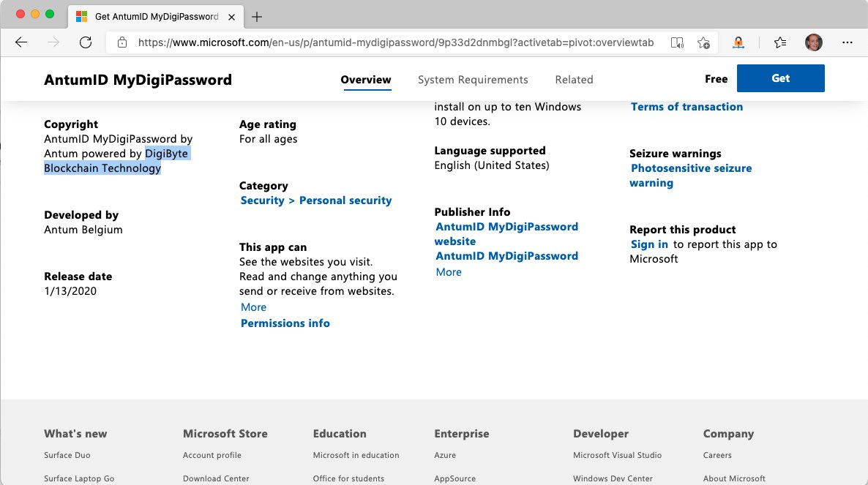Open Surface Duo footer link
Screen dimensions: 868x485
[67, 455]
